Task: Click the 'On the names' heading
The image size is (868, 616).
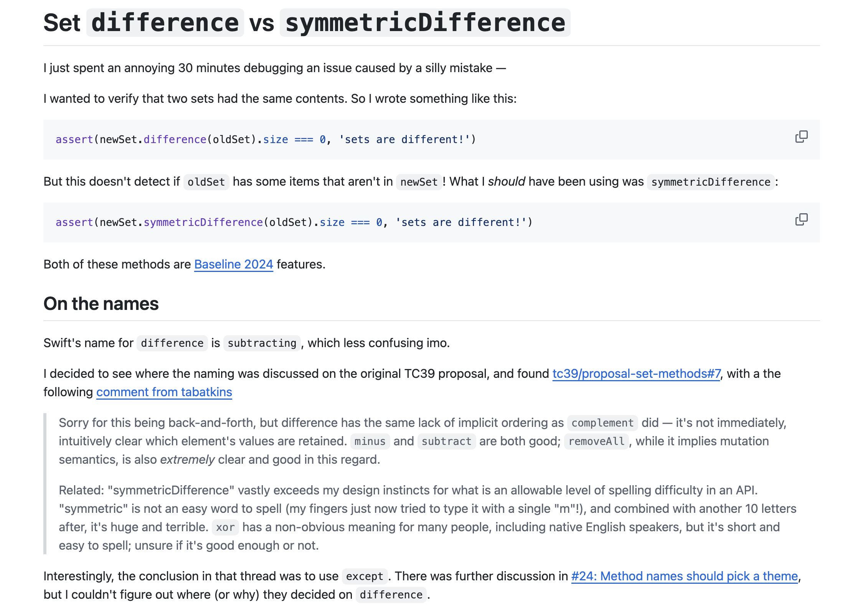Action: click(101, 304)
